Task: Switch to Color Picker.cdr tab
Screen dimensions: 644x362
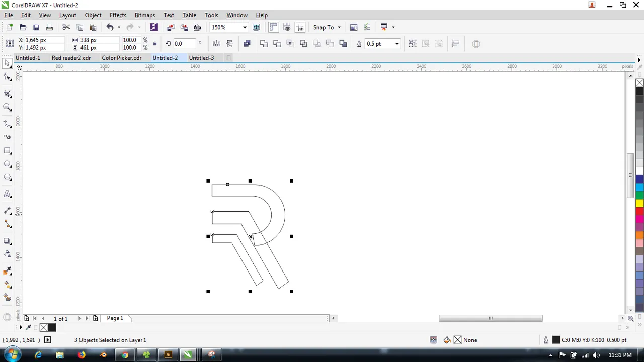Action: 122,58
